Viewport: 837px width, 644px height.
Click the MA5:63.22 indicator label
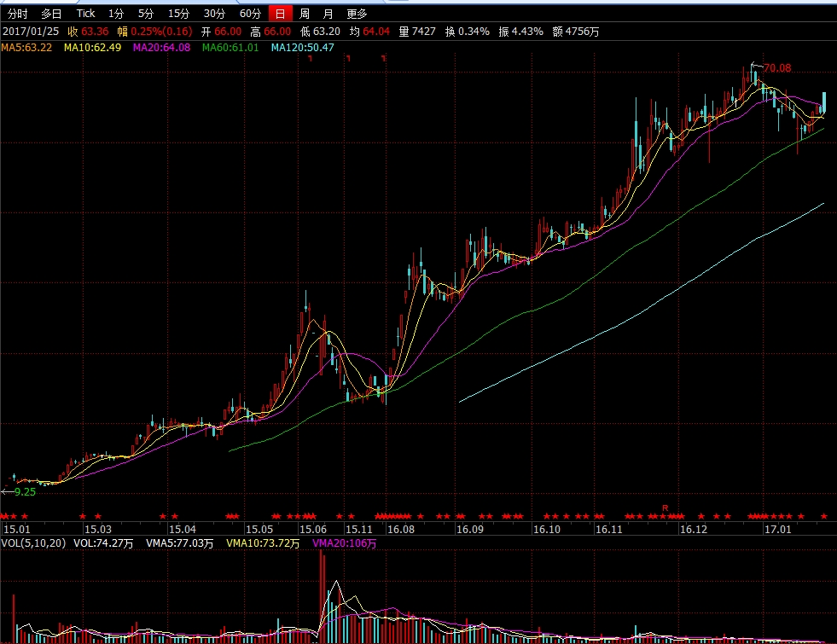26,47
